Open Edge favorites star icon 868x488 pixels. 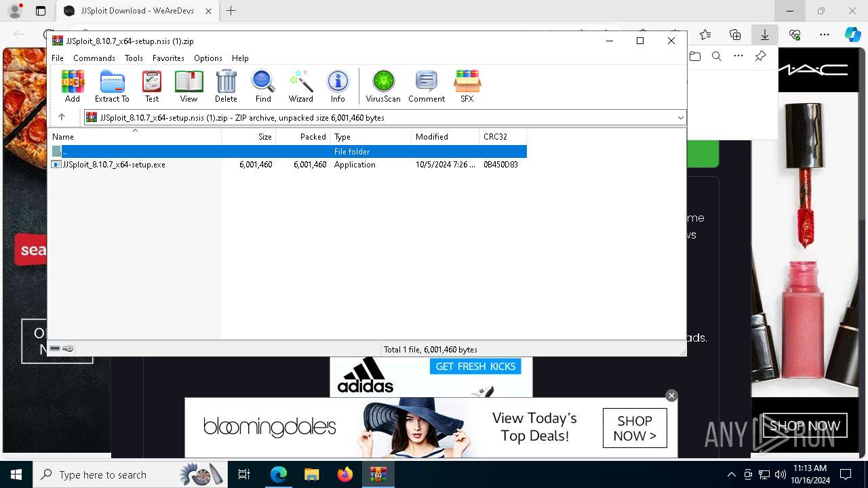(705, 35)
